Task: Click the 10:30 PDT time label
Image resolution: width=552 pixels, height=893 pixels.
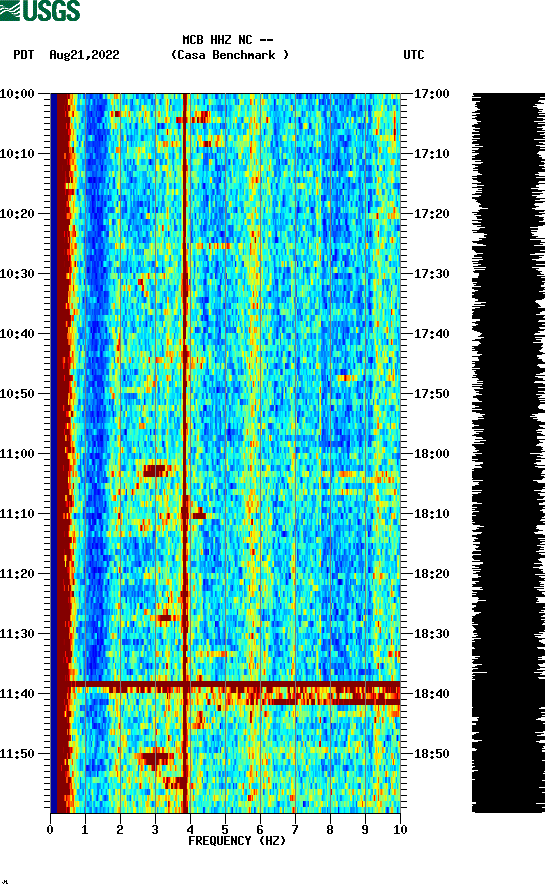Action: pyautogui.click(x=17, y=273)
